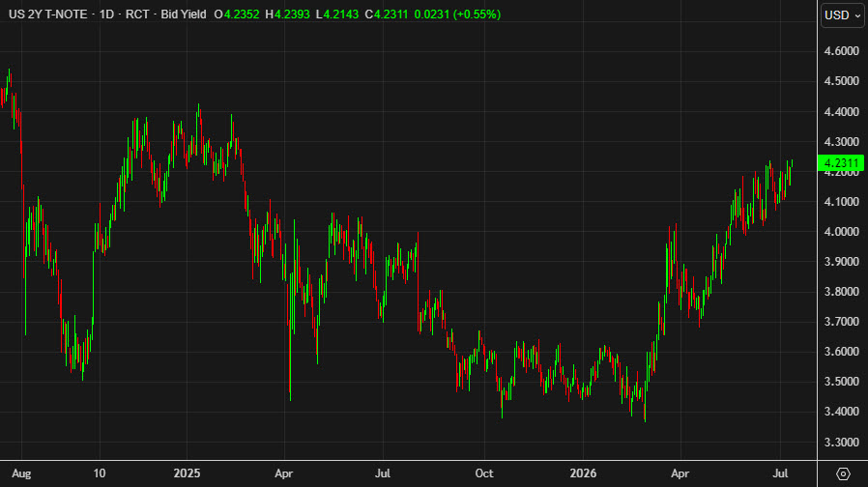
Task: Click the open value O4.2352
Action: click(237, 14)
